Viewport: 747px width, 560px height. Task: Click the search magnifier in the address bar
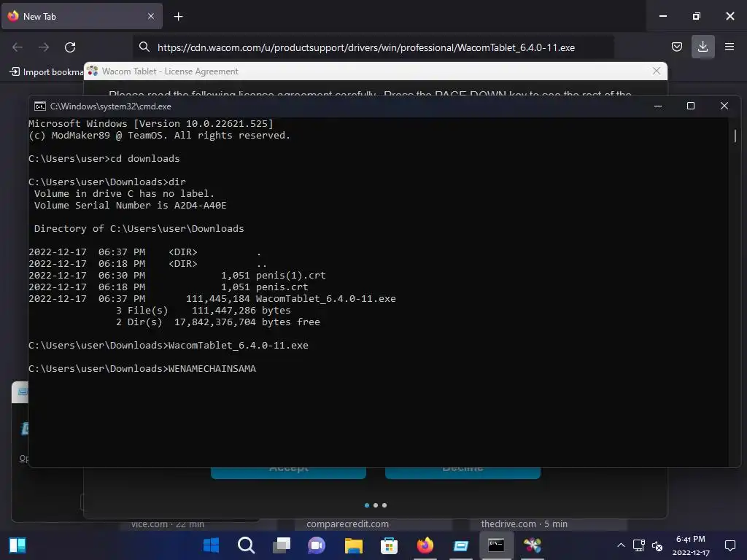[x=144, y=47]
